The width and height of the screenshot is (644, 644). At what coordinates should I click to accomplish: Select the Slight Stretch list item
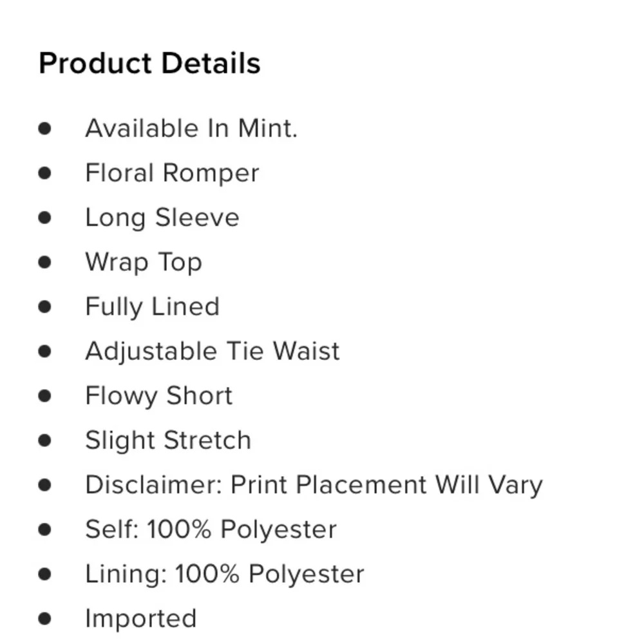[x=167, y=440]
